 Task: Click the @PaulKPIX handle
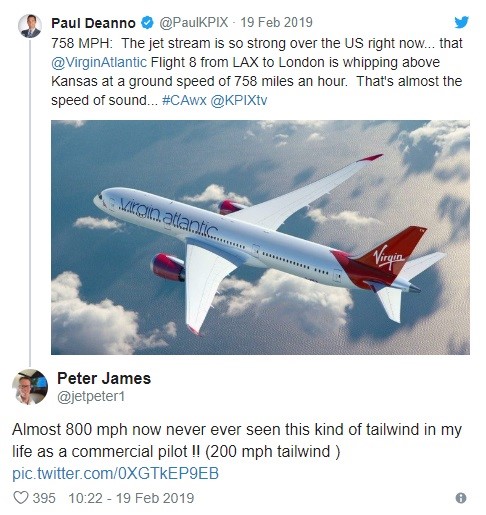coord(194,23)
